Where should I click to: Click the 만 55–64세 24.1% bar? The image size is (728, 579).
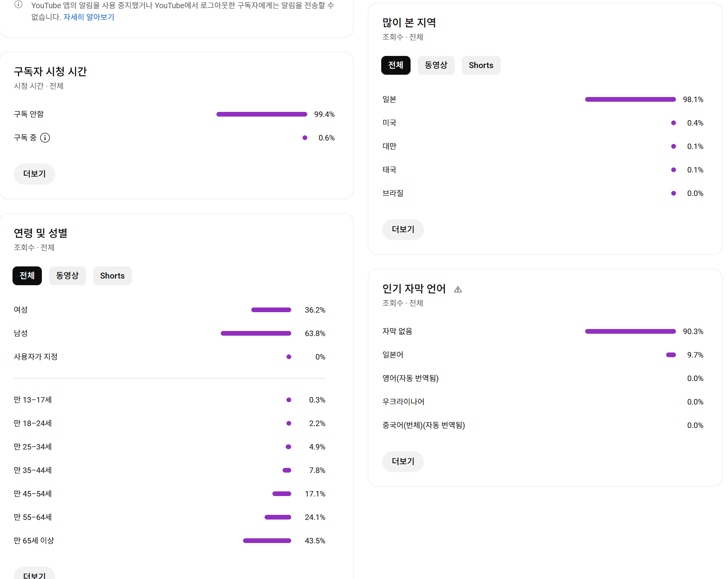pos(278,517)
